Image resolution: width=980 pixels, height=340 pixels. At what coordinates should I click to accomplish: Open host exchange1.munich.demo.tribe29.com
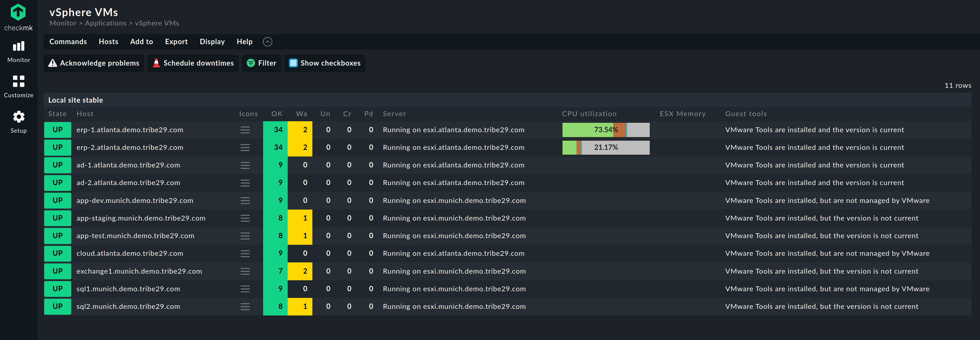pos(139,271)
